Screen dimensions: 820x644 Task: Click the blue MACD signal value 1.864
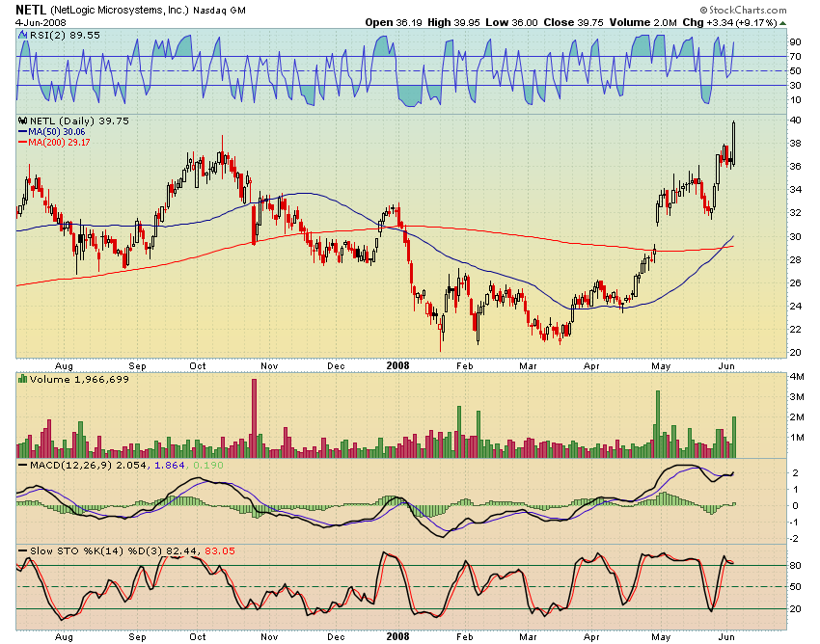[x=170, y=465]
